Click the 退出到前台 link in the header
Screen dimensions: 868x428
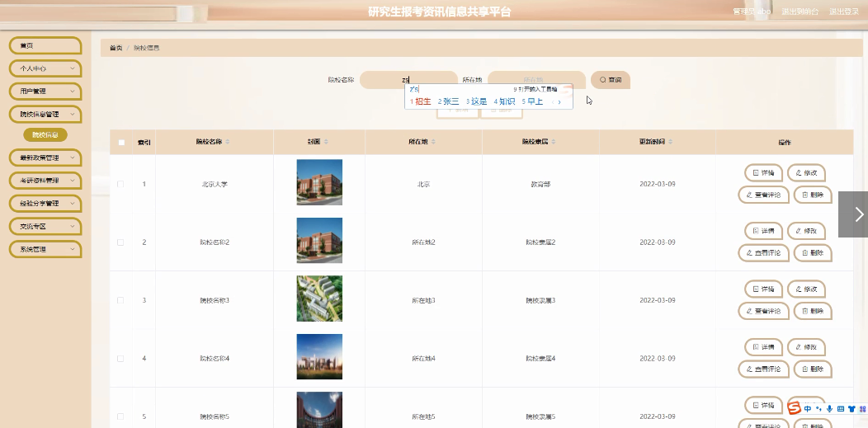(800, 11)
